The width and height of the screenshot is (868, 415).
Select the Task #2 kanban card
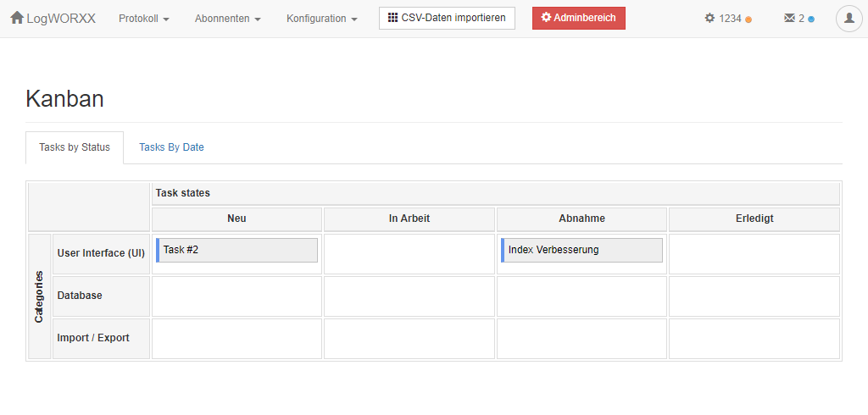tap(237, 250)
